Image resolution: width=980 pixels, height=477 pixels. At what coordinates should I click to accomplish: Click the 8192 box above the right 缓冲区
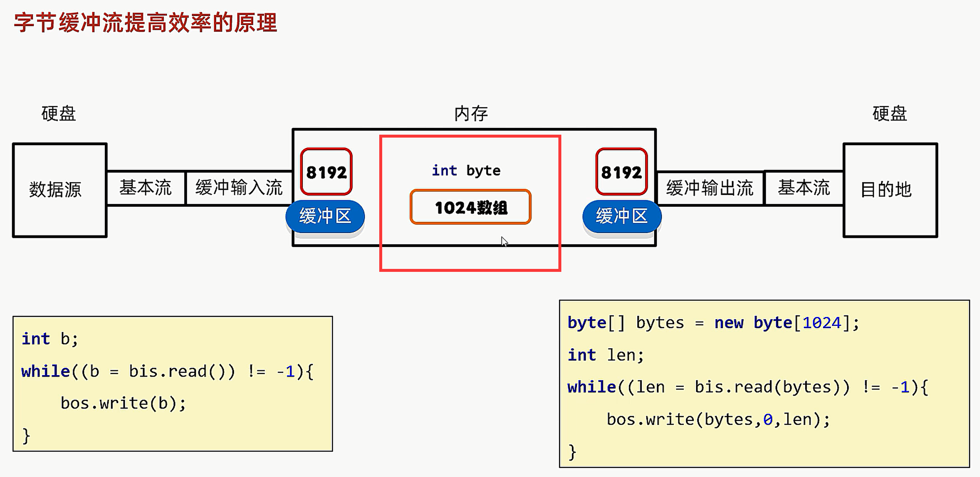pyautogui.click(x=622, y=172)
